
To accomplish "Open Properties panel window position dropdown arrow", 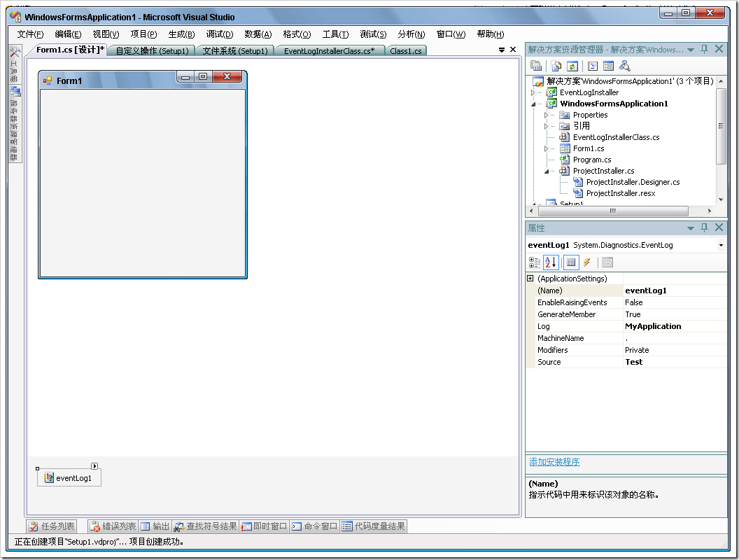I will (691, 228).
